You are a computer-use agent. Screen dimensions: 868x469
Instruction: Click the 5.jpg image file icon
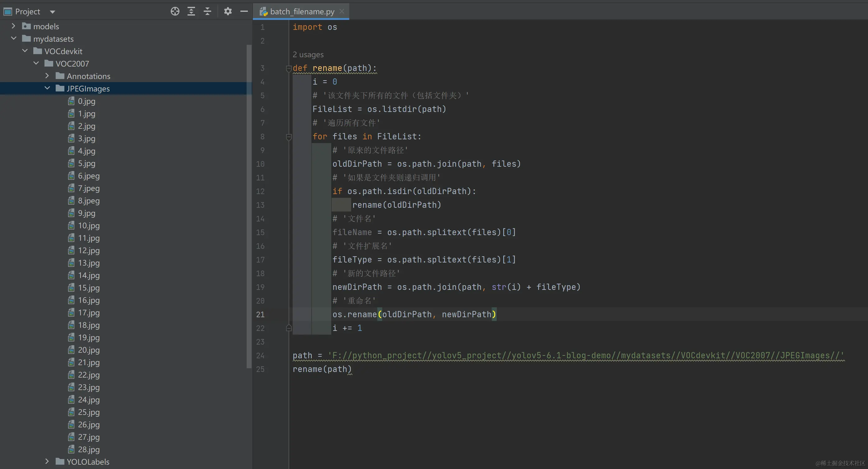[x=71, y=163]
